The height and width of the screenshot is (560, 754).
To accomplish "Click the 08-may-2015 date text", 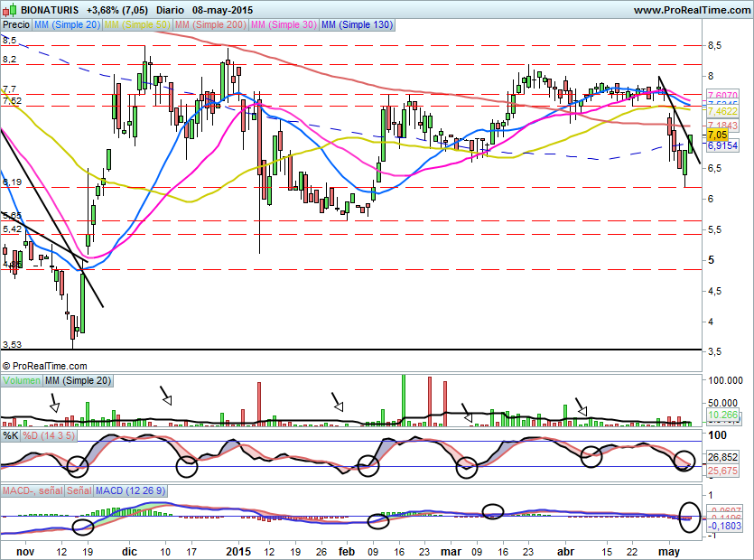I will pyautogui.click(x=223, y=10).
